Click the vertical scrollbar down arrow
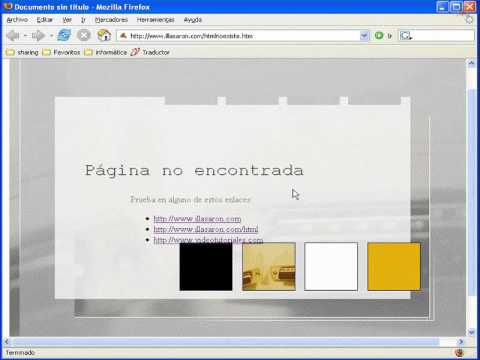This screenshot has width=480, height=360. pyautogui.click(x=471, y=332)
